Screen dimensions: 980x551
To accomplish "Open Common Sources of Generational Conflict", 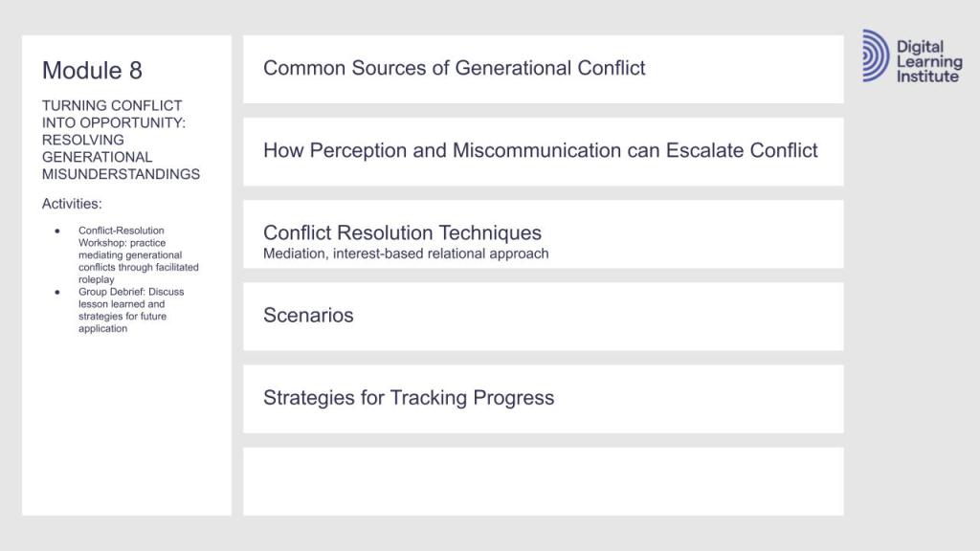I will point(454,68).
